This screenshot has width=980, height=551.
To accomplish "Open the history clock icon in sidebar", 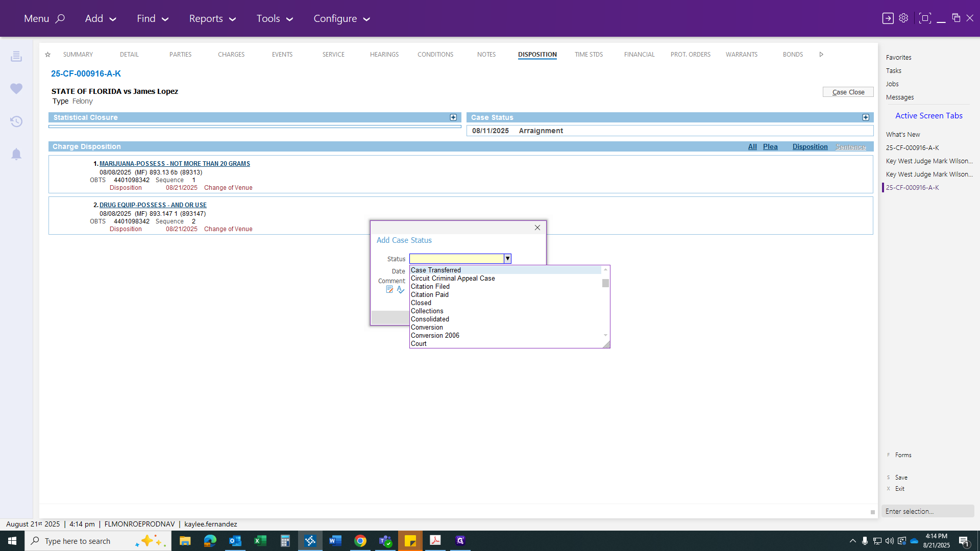I will [x=16, y=121].
